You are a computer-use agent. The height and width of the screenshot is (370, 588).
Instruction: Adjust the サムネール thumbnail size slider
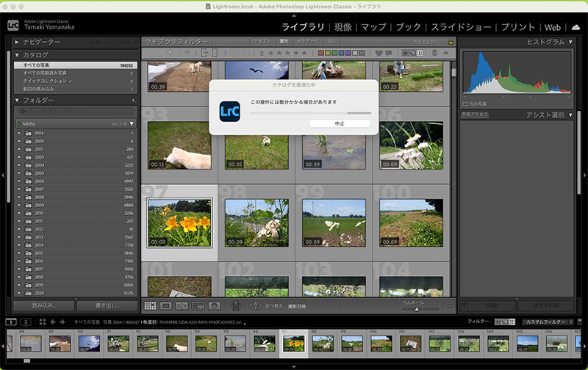click(417, 309)
